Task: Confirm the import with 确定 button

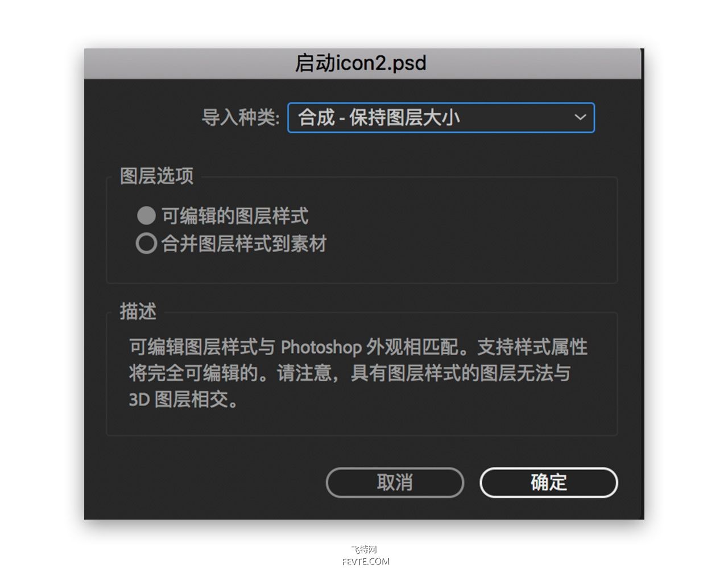Action: [548, 483]
